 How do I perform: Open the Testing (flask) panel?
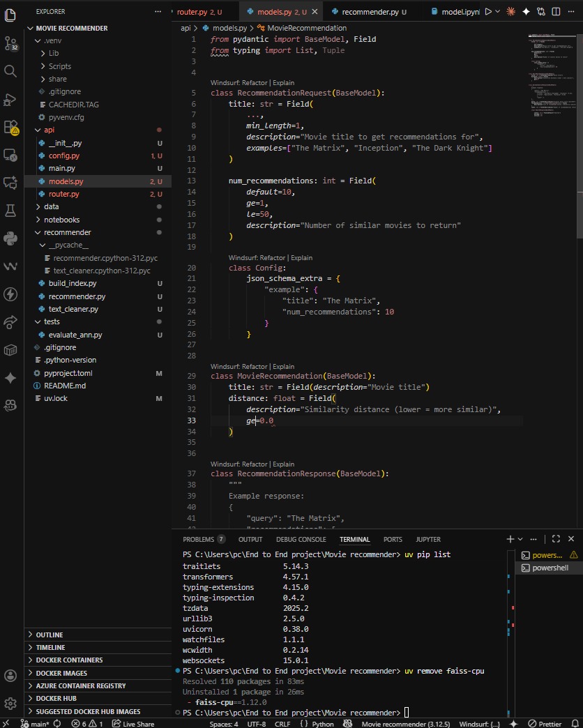[x=10, y=210]
